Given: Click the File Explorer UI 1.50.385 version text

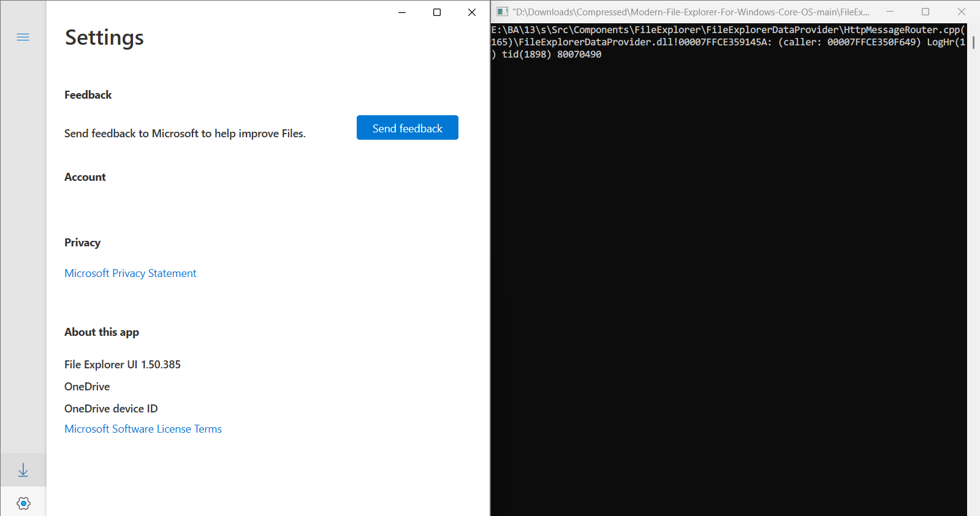Looking at the screenshot, I should [123, 365].
